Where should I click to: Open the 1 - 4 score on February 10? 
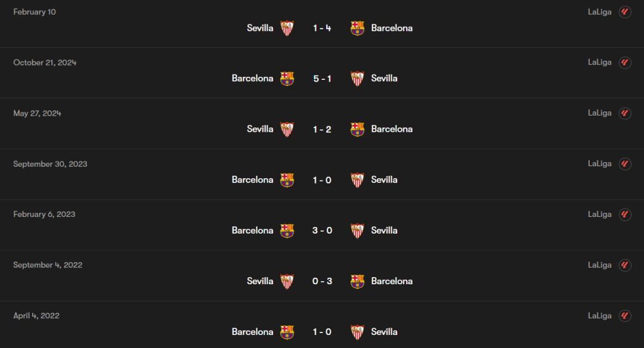(x=322, y=28)
